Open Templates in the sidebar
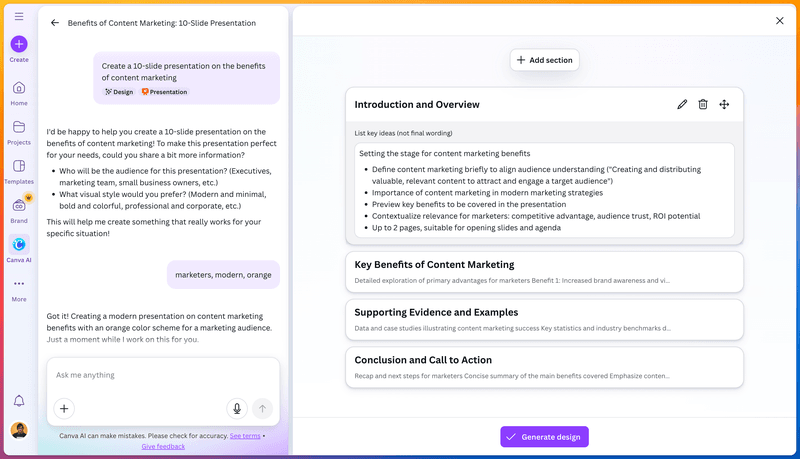This screenshot has height=459, width=800. pos(19,171)
